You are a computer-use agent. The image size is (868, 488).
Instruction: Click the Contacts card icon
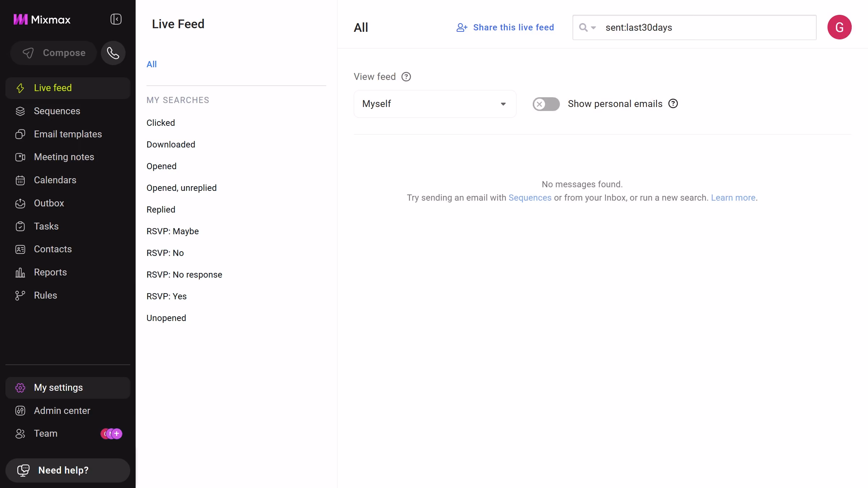(x=20, y=249)
